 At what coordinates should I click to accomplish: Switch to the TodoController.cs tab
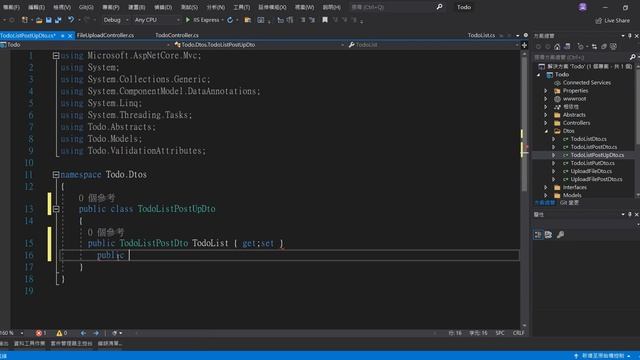tap(177, 36)
